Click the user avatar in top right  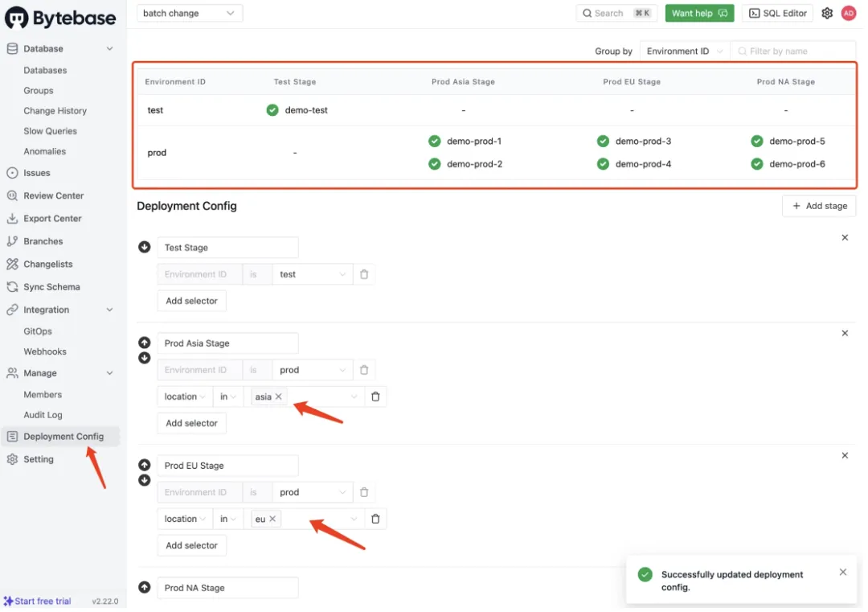[849, 13]
